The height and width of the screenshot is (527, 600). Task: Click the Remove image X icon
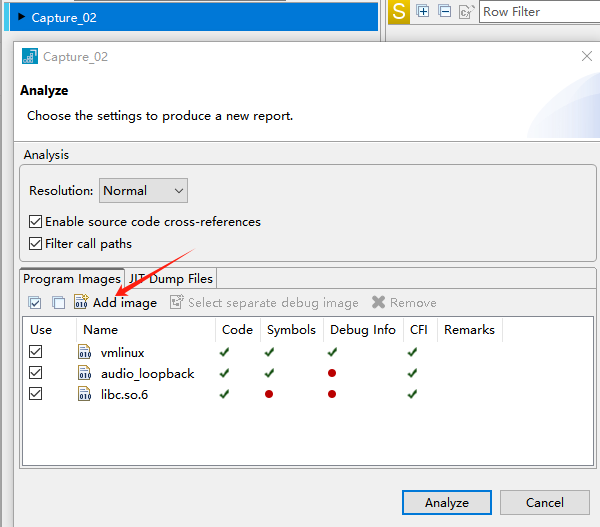tap(378, 302)
